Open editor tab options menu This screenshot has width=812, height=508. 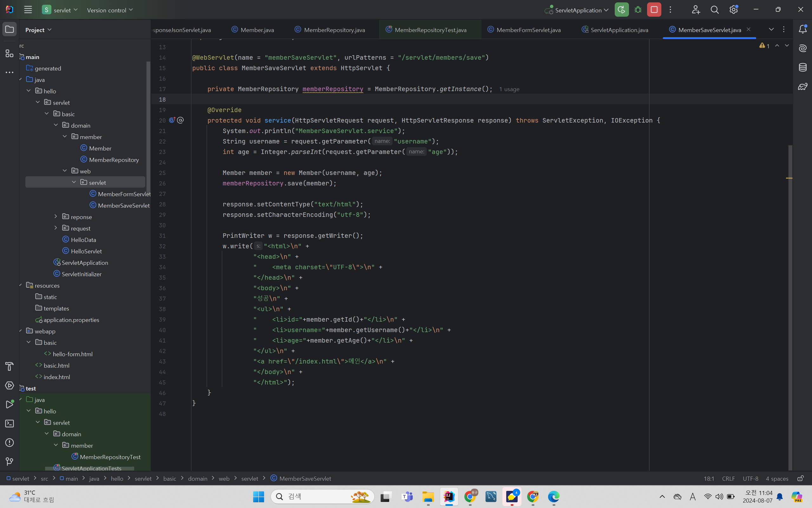(x=784, y=29)
